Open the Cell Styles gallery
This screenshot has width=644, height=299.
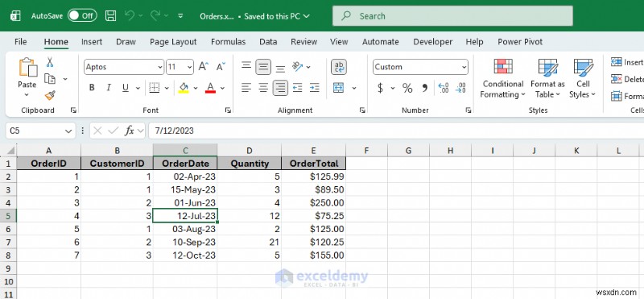582,78
